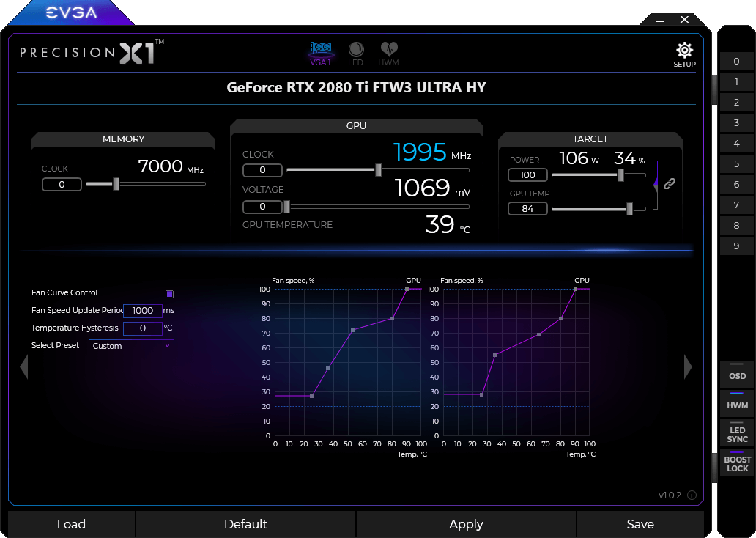Click the 1069 mV voltage reading

[432, 188]
